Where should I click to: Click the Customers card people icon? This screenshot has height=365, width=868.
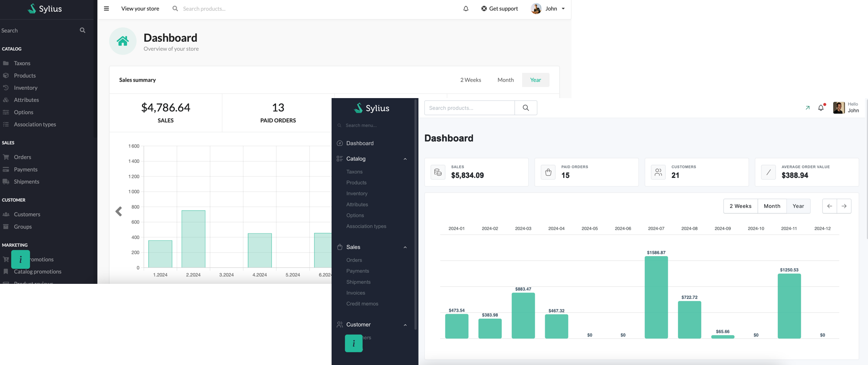click(658, 172)
